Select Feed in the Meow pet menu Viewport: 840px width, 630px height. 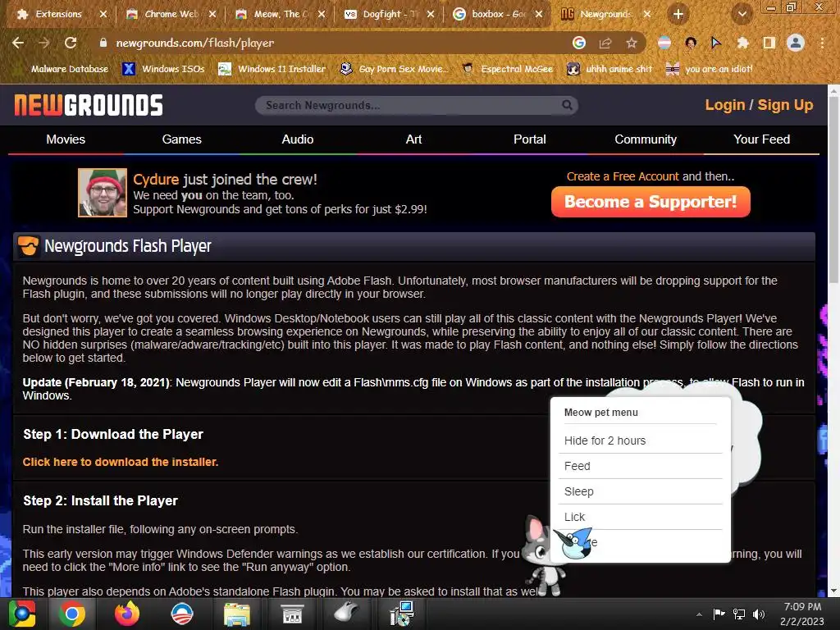pyautogui.click(x=640, y=466)
